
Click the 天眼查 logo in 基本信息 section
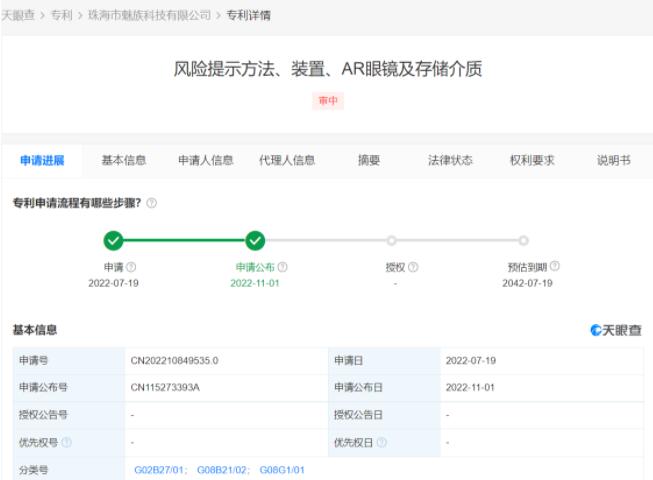616,329
